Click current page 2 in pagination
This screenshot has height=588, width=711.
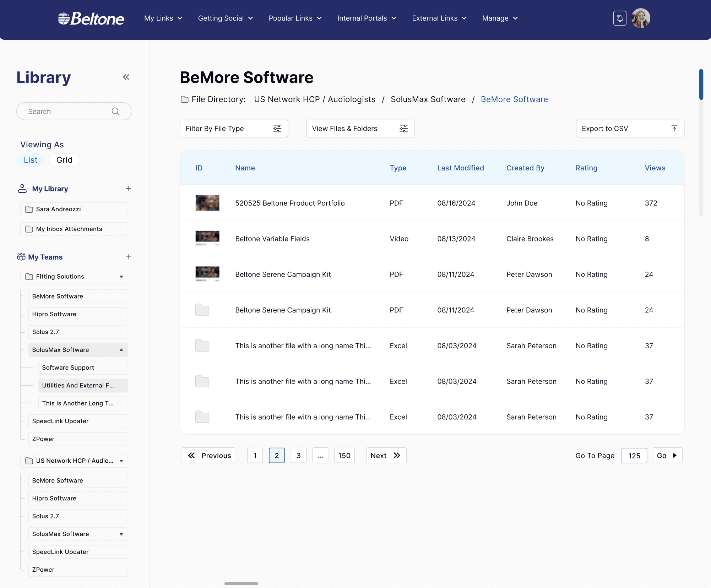tap(277, 456)
